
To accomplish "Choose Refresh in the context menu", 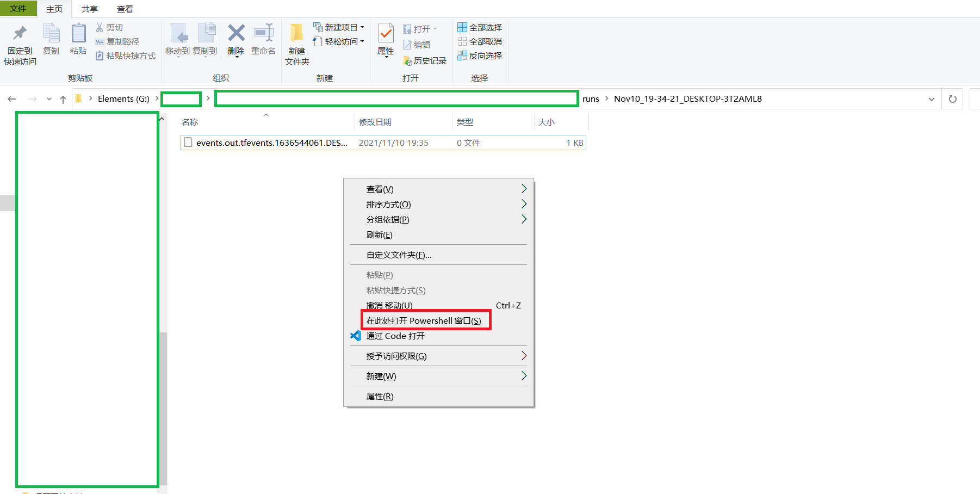I will 439,234.
